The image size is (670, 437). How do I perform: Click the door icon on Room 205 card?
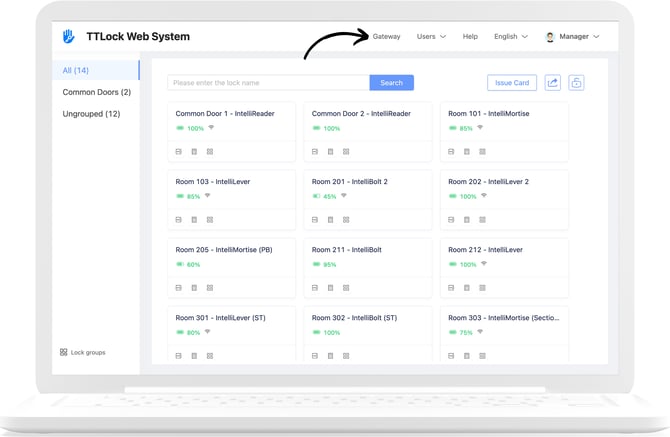tap(194, 288)
